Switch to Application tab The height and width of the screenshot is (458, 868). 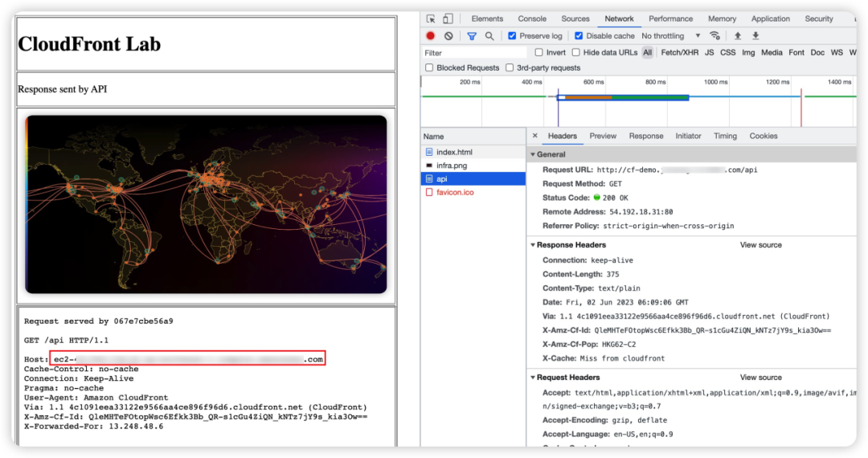click(x=770, y=18)
